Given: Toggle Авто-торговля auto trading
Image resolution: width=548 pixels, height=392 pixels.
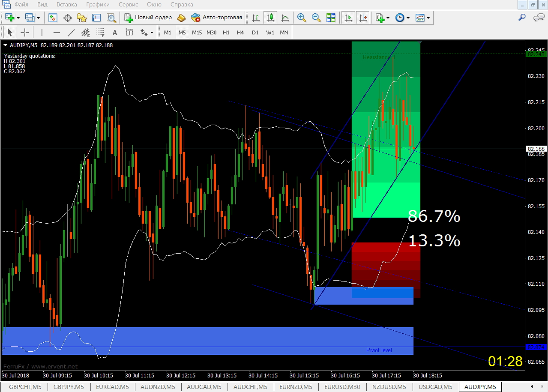Looking at the screenshot, I should click(x=216, y=18).
